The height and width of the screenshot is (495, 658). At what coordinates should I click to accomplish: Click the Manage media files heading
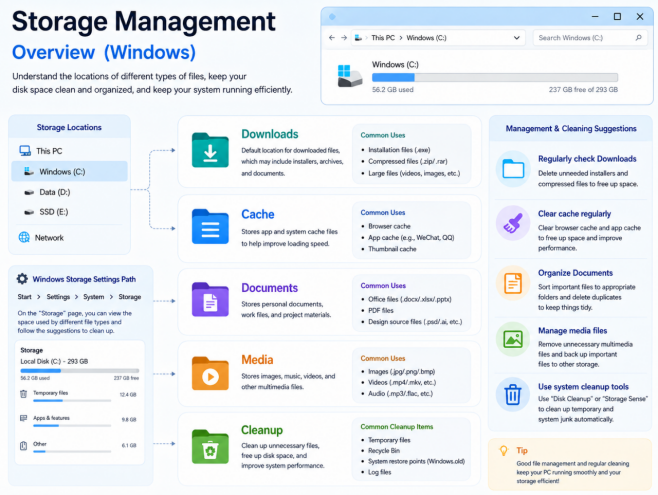click(572, 331)
